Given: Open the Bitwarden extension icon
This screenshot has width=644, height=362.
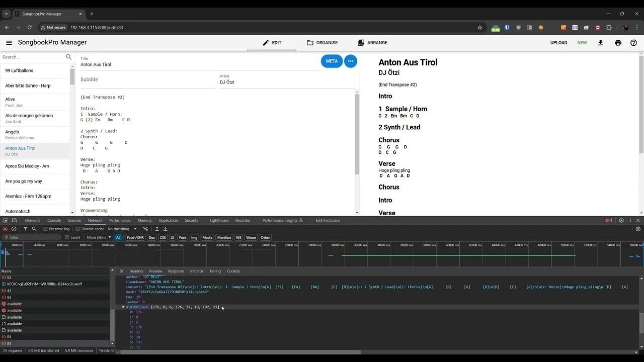Looking at the screenshot, I should [507, 28].
